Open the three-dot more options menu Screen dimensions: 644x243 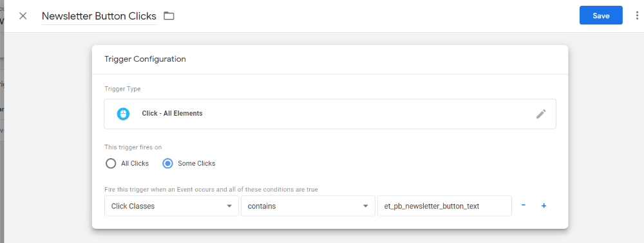[637, 16]
